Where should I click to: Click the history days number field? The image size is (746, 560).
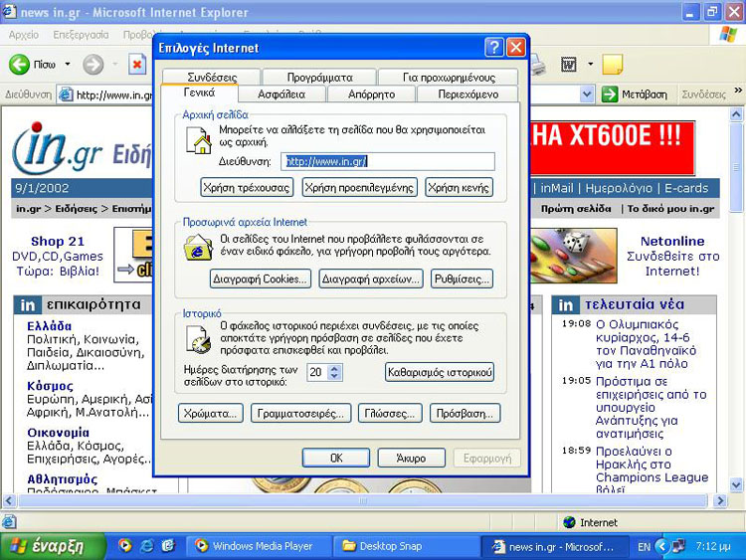pyautogui.click(x=317, y=372)
